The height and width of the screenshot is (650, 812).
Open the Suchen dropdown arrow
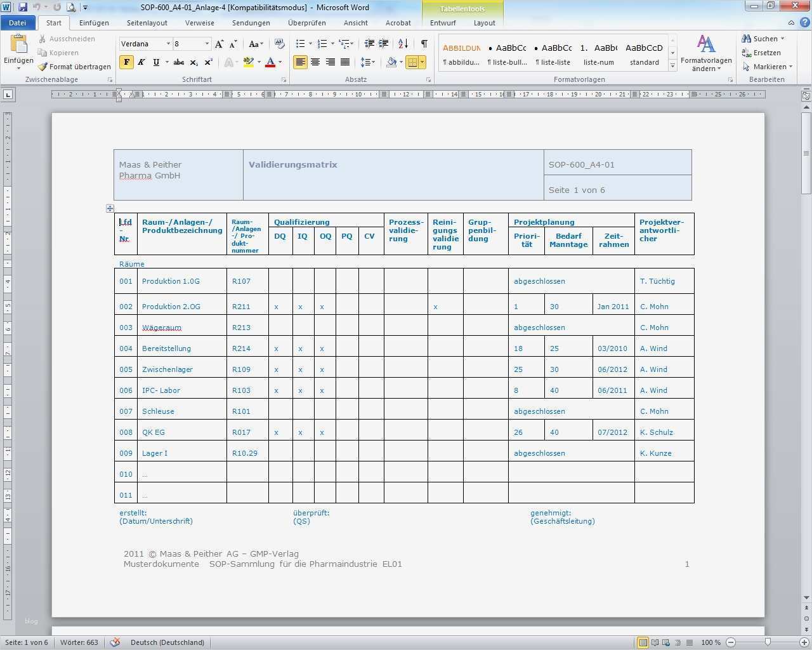coord(782,39)
